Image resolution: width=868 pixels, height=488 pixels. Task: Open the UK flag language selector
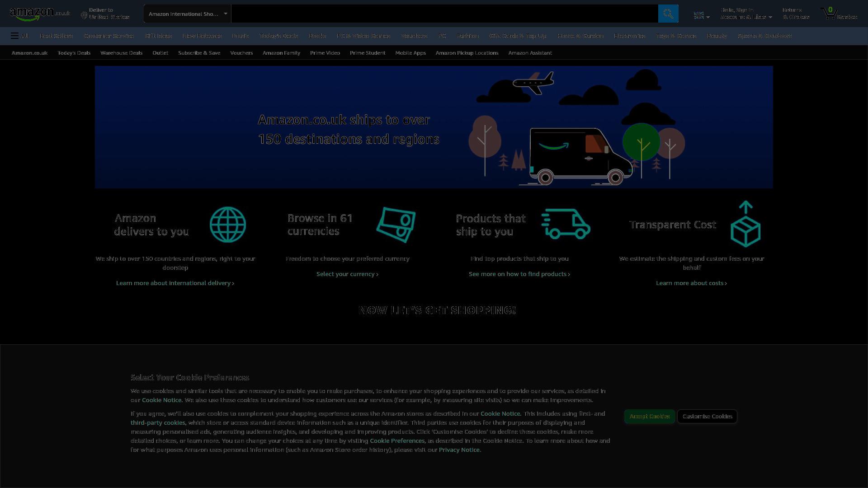coord(702,16)
